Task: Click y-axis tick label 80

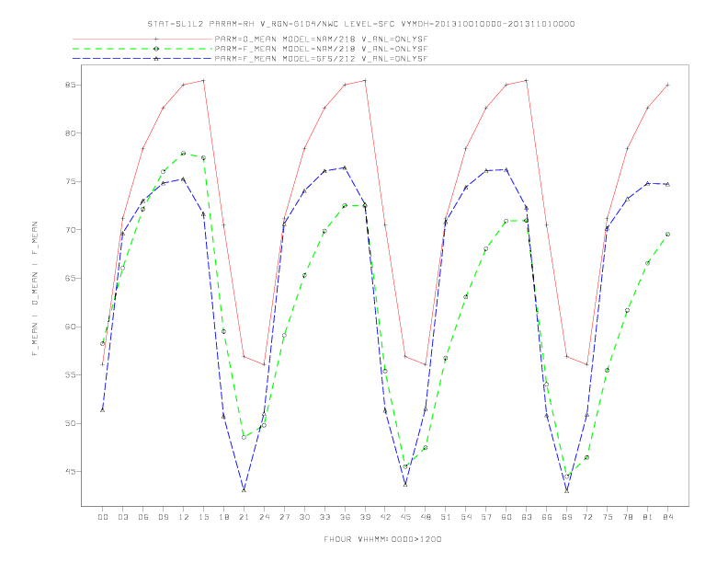Action: coord(71,133)
